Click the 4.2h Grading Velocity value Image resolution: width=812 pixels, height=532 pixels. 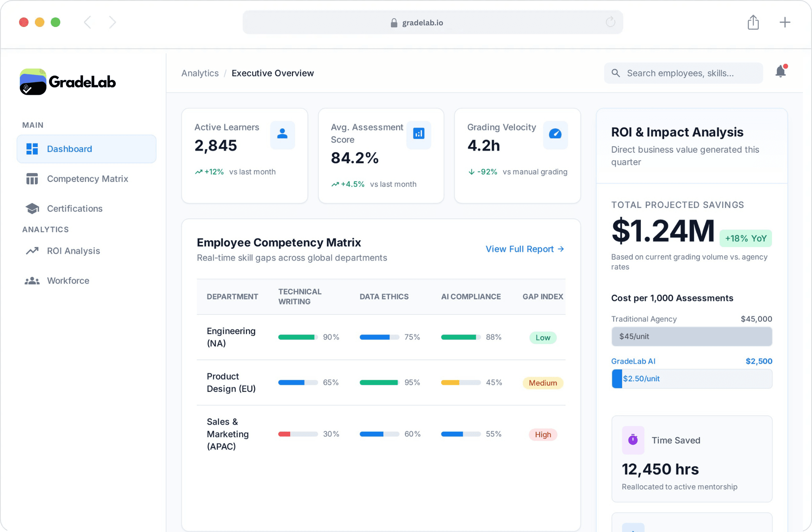tap(484, 145)
